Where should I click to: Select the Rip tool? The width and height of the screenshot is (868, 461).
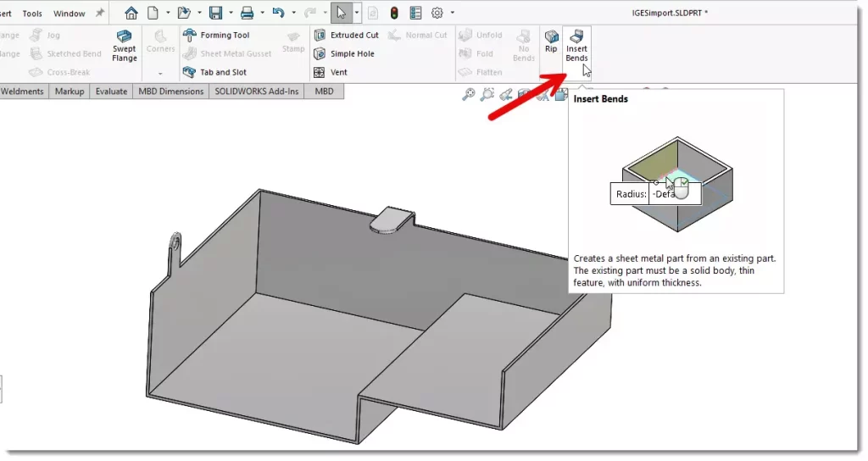pos(551,42)
